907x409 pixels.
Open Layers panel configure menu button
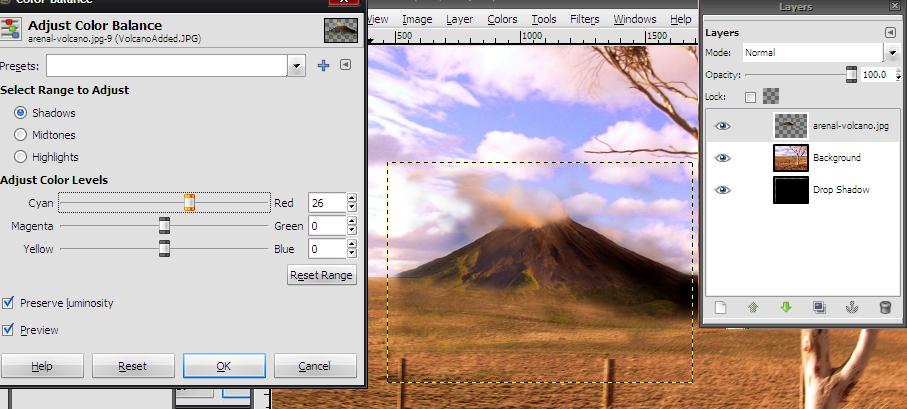[x=890, y=33]
